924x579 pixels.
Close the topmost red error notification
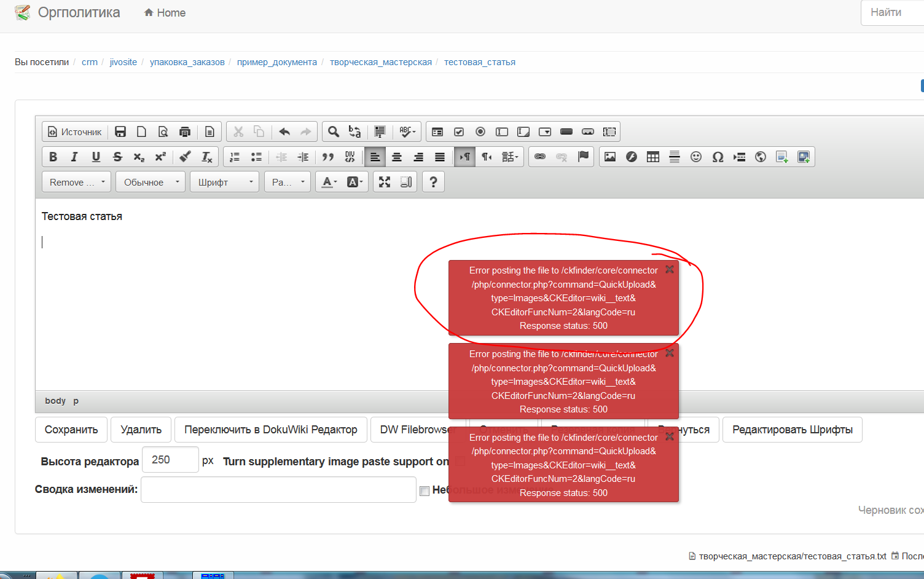tap(670, 269)
